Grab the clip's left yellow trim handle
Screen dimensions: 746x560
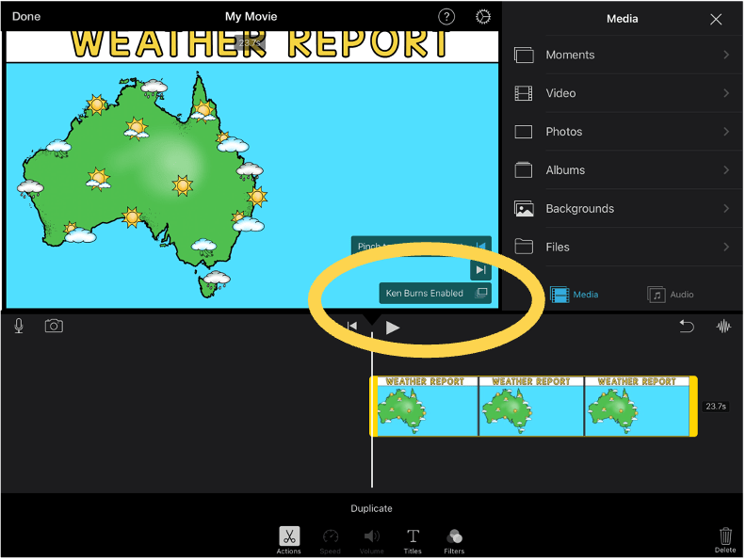[x=374, y=406]
